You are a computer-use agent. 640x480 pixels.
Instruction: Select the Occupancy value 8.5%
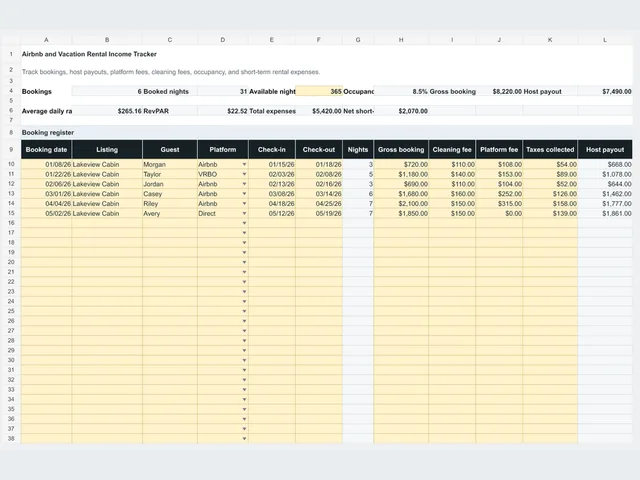pos(401,91)
